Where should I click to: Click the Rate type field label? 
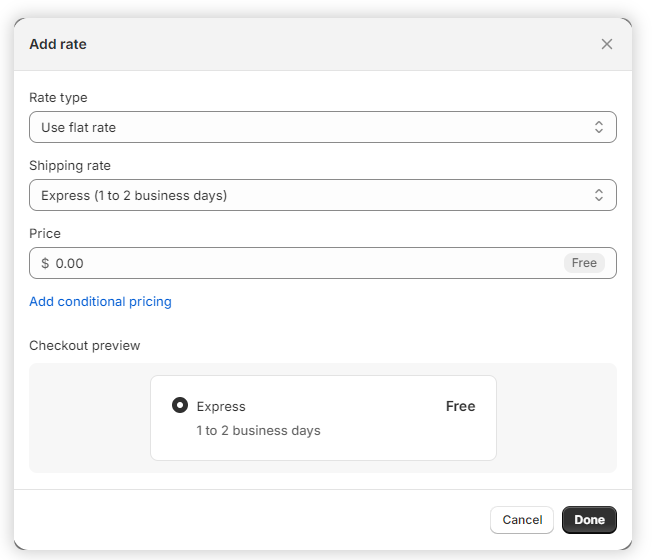pyautogui.click(x=58, y=98)
